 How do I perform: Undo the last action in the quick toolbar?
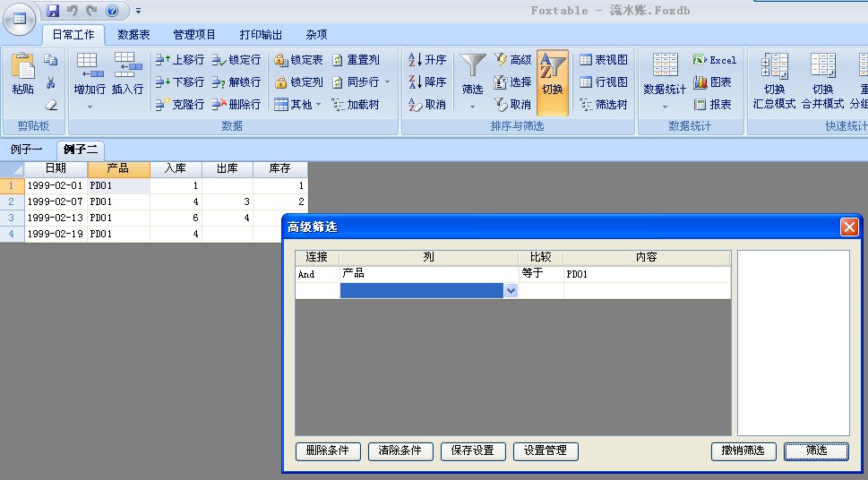(72, 11)
